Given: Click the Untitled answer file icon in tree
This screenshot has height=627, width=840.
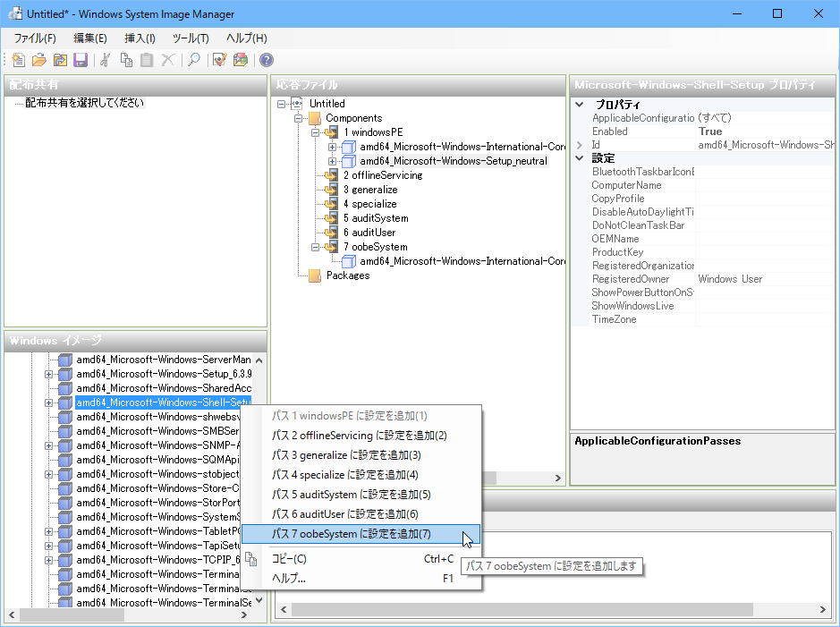Looking at the screenshot, I should [x=297, y=104].
